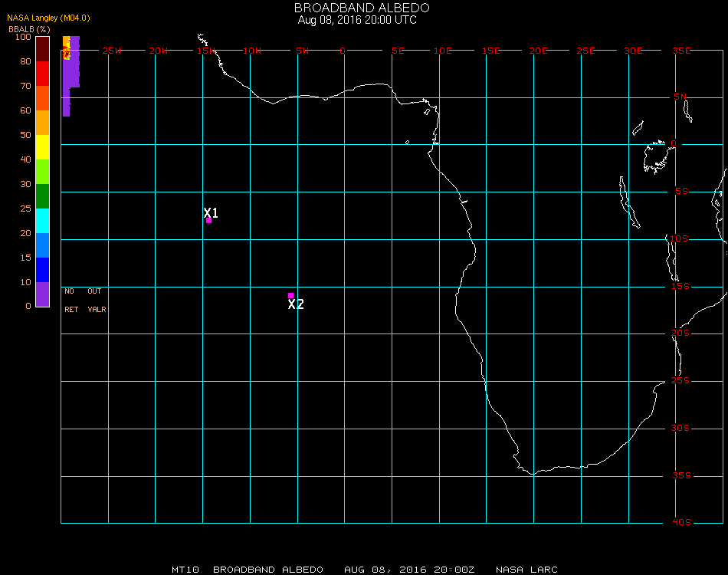
Task: Select the red 70-80 color band
Action: (x=43, y=74)
